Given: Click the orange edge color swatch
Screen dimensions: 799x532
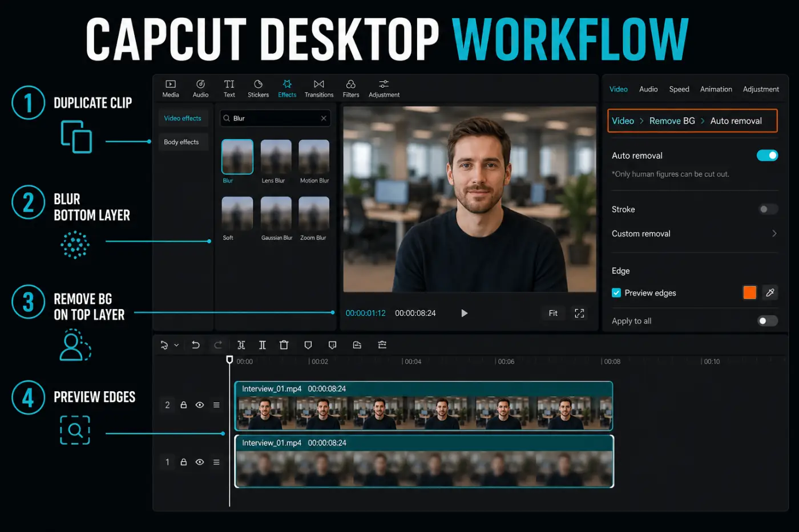Looking at the screenshot, I should coord(749,293).
